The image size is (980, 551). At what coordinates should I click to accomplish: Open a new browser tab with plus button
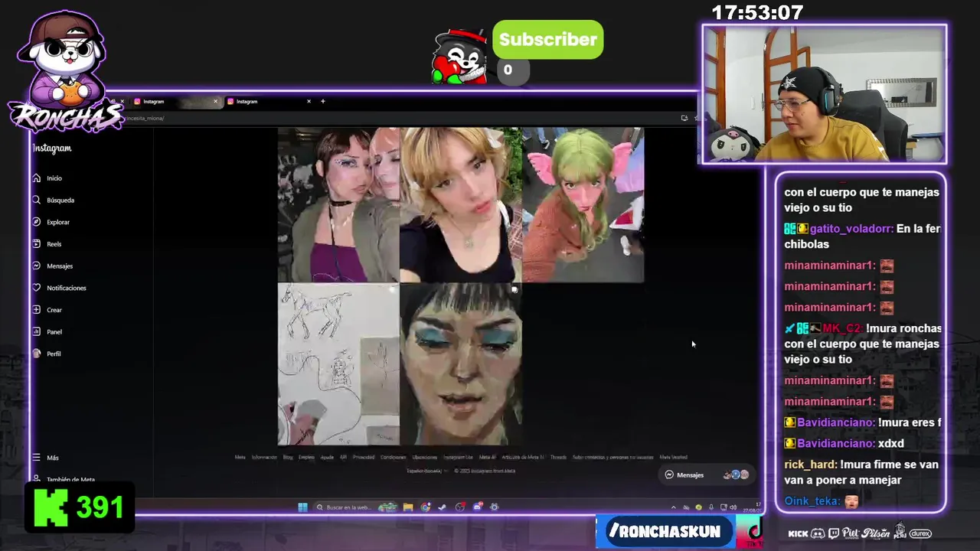point(322,101)
